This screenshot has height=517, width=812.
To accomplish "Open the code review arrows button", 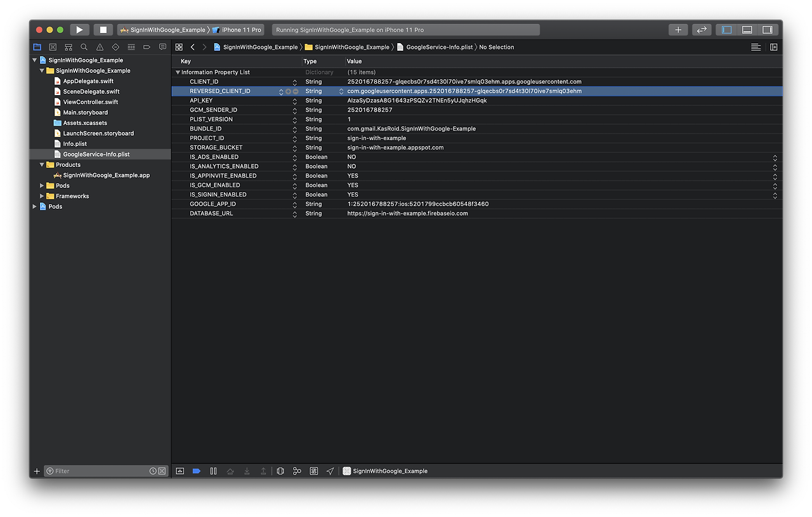I will (x=701, y=30).
